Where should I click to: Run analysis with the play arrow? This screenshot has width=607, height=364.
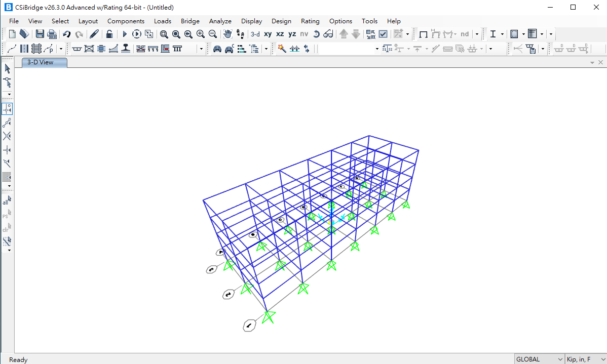point(124,34)
